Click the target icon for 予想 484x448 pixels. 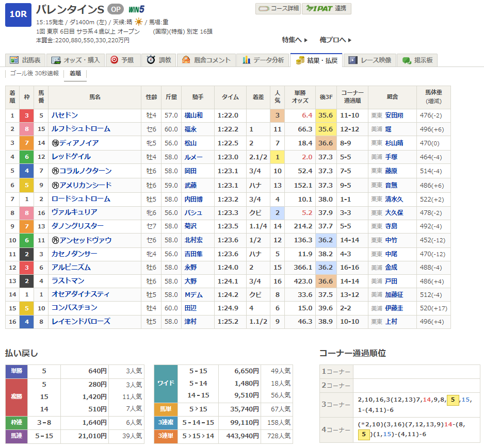[x=114, y=60]
